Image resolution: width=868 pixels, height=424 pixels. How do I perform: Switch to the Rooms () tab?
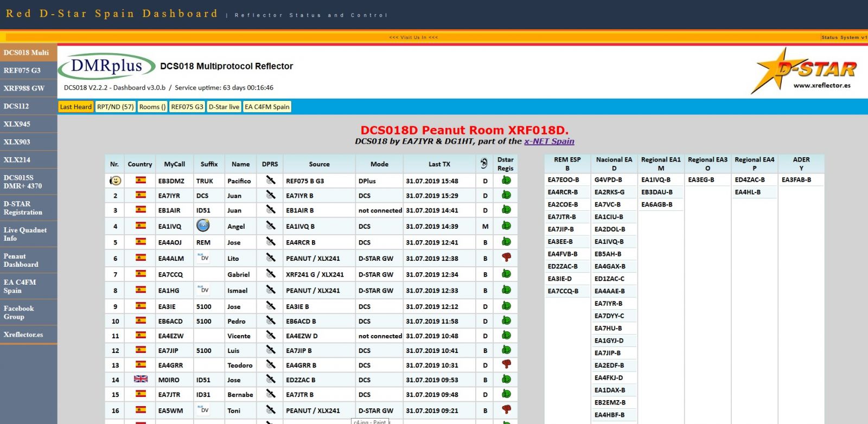click(x=152, y=107)
